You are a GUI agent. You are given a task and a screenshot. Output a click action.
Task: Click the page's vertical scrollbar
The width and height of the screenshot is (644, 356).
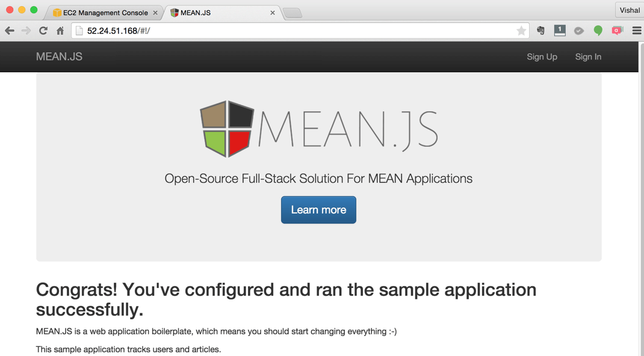click(641, 198)
